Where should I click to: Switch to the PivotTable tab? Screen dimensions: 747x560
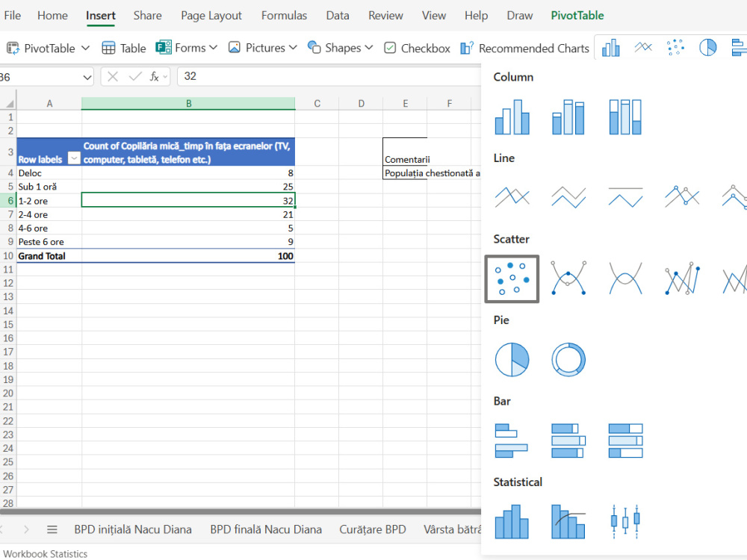577,15
